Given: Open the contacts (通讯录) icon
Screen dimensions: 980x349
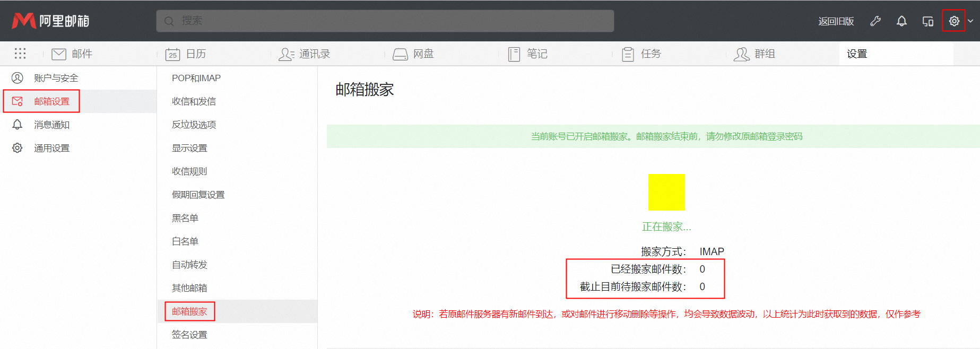Looking at the screenshot, I should point(286,54).
